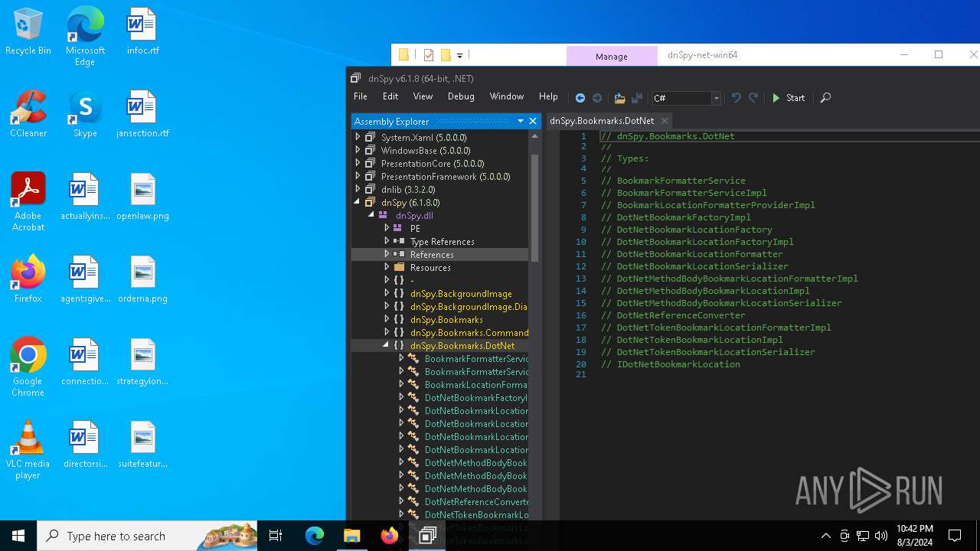
Task: Select the dnSpy.Bookmarks namespace
Action: (x=446, y=320)
